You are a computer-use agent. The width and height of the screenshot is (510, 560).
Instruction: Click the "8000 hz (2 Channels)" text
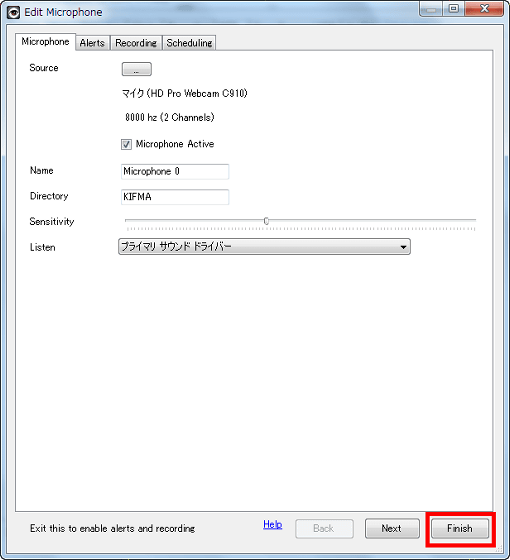[x=170, y=118]
